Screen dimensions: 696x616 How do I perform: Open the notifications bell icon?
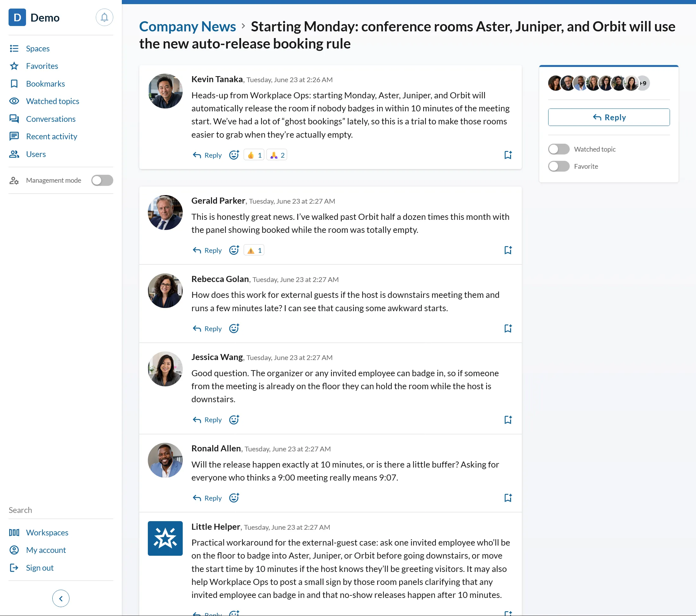(x=104, y=17)
